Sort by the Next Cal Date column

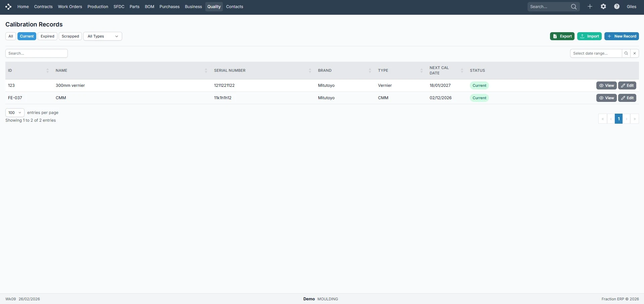(462, 70)
